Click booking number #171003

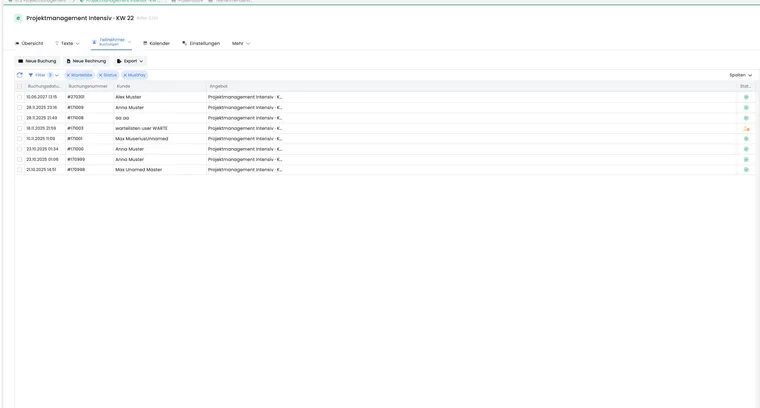(75, 128)
